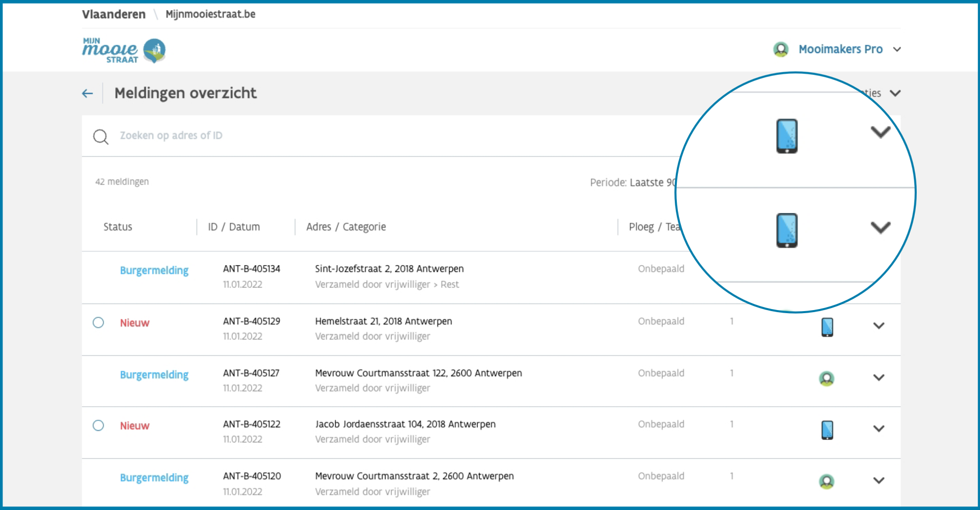
Task: Click the user avatar in the Courtmansstraat 122 row
Action: pyautogui.click(x=827, y=378)
